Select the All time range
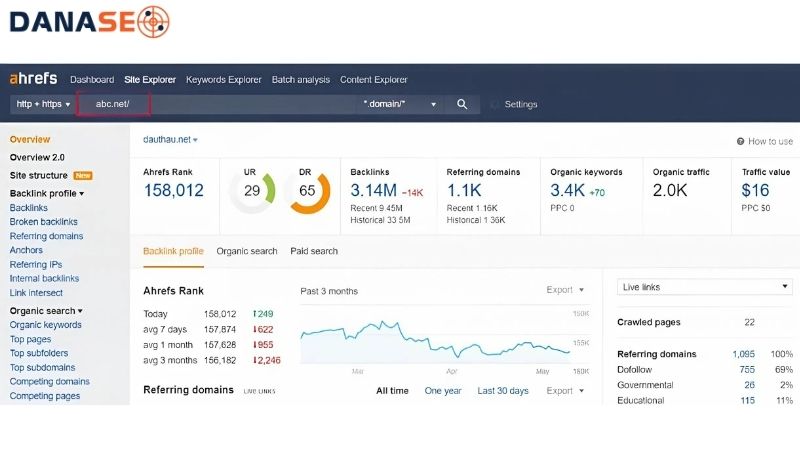The height and width of the screenshot is (450, 800). coord(392,391)
